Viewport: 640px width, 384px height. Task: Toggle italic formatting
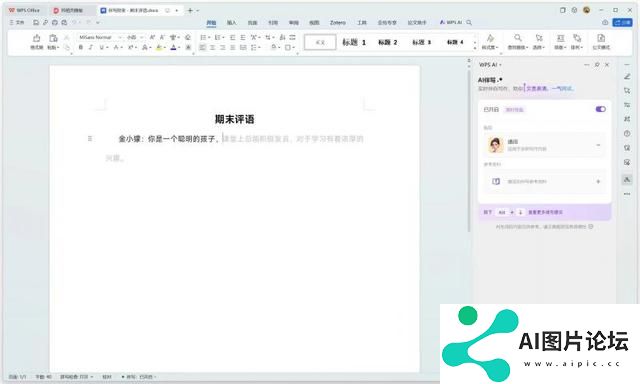(x=91, y=48)
